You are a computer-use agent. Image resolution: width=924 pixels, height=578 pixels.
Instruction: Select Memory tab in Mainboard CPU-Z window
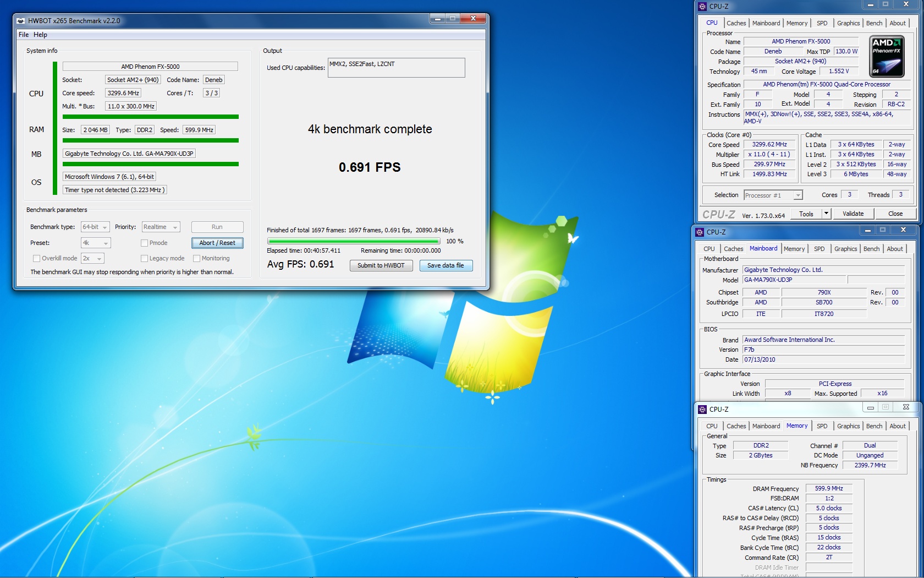(794, 249)
